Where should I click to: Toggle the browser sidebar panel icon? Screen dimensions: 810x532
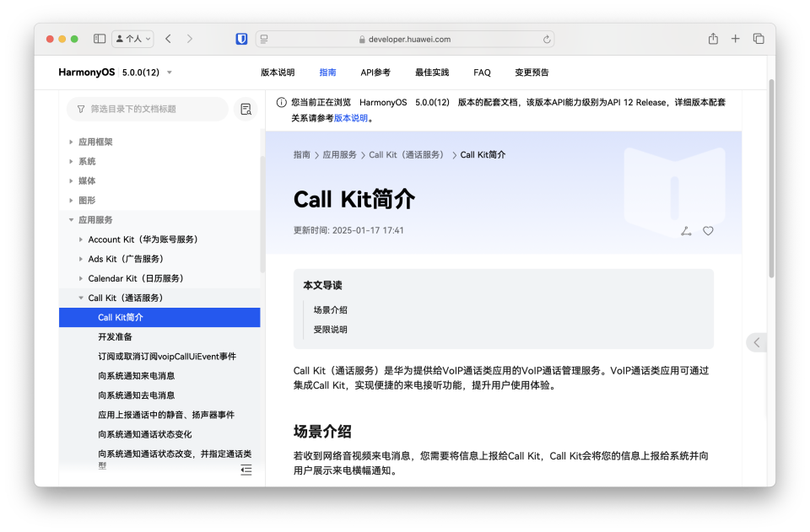click(x=99, y=38)
